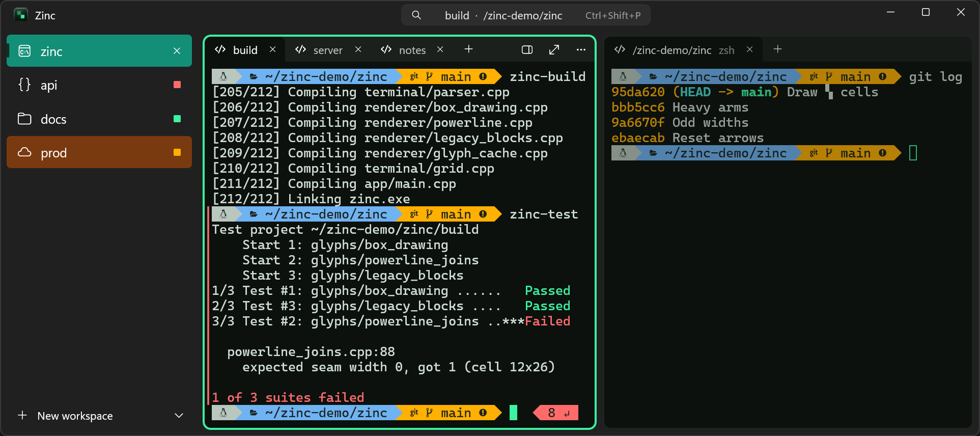This screenshot has height=436, width=980.
Task: Click the orange status indicator for prod
Action: point(177,152)
